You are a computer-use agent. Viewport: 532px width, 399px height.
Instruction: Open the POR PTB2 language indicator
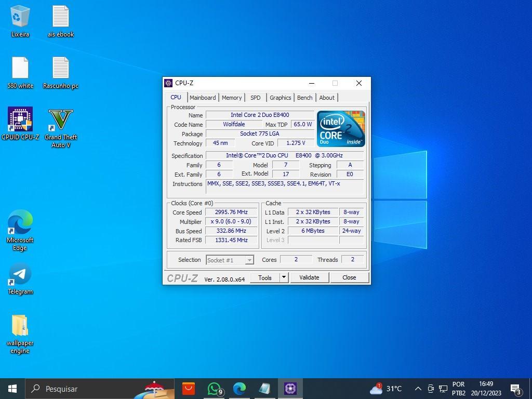[459, 389]
